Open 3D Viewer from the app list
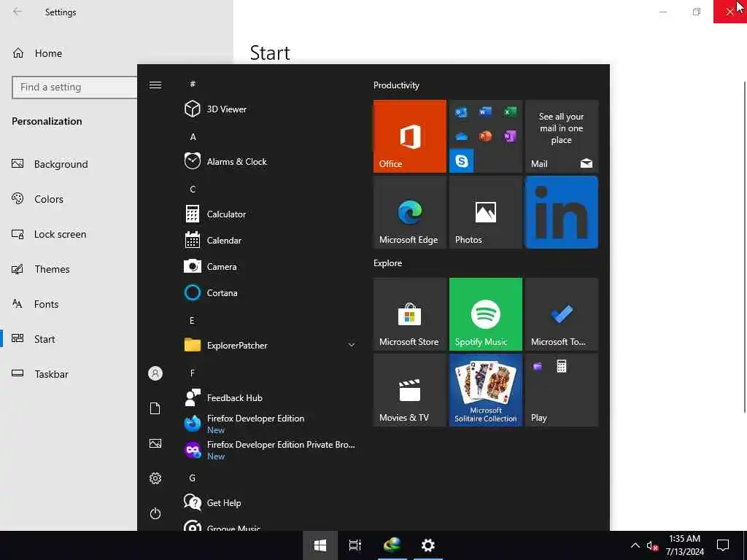Screen dimensions: 747x560 (270, 109)
